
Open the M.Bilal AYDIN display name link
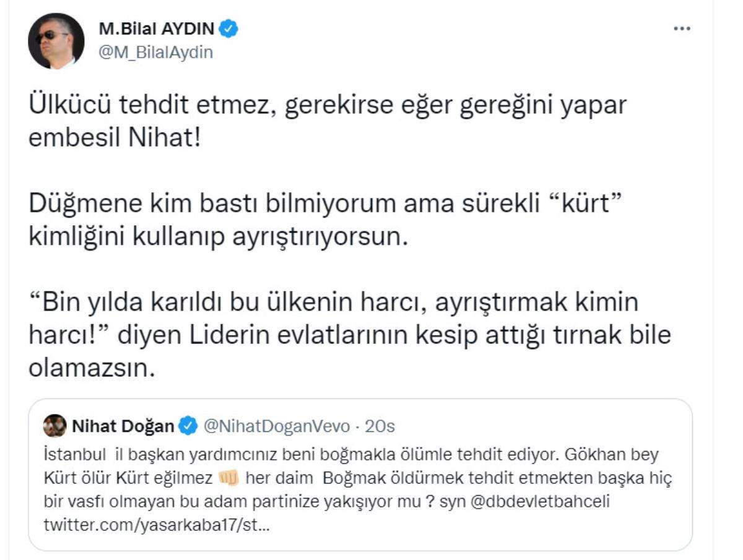point(158,28)
